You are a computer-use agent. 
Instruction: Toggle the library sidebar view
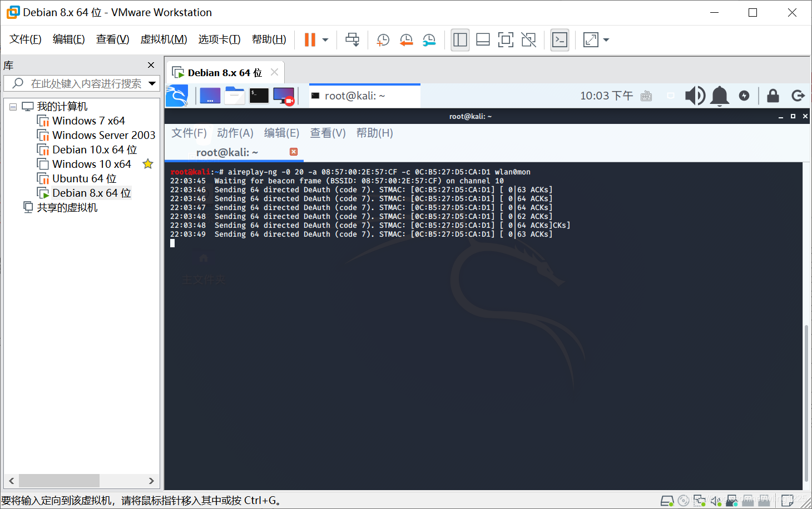tap(460, 39)
